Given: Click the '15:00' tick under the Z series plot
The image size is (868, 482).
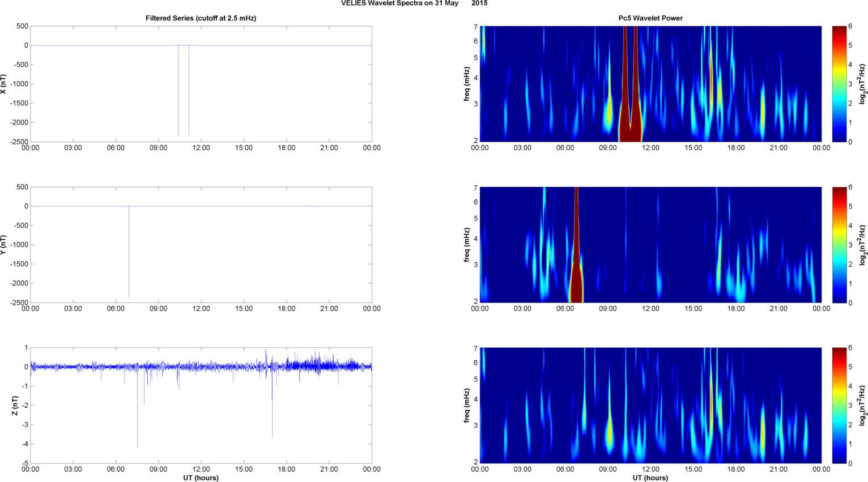Looking at the screenshot, I should pyautogui.click(x=244, y=469).
